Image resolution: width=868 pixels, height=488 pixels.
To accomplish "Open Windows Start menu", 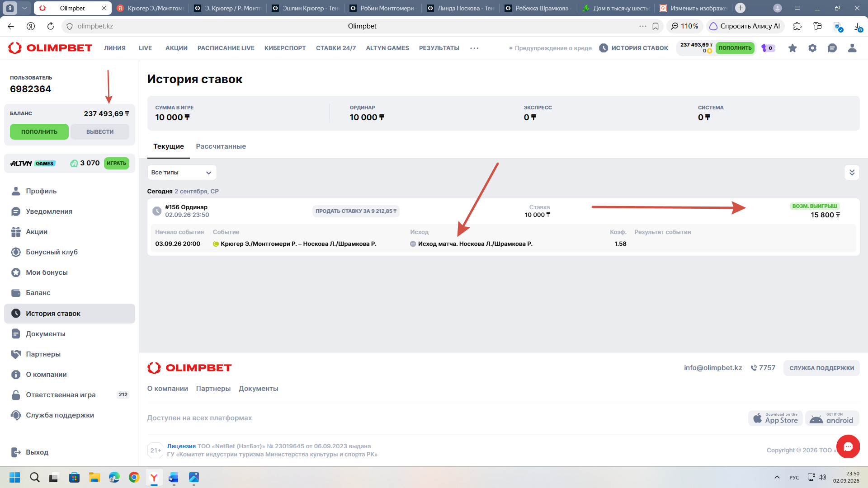I will 15,477.
